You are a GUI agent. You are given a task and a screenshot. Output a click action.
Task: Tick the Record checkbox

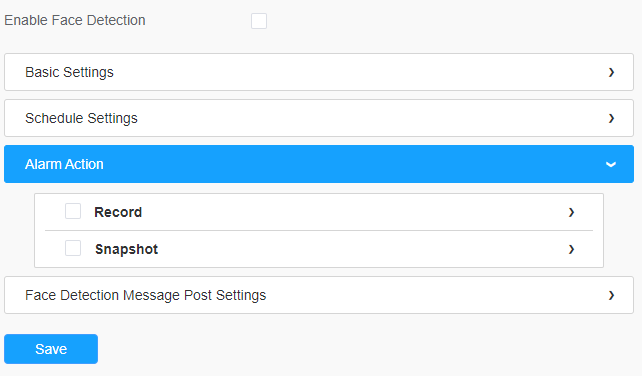[x=73, y=211]
